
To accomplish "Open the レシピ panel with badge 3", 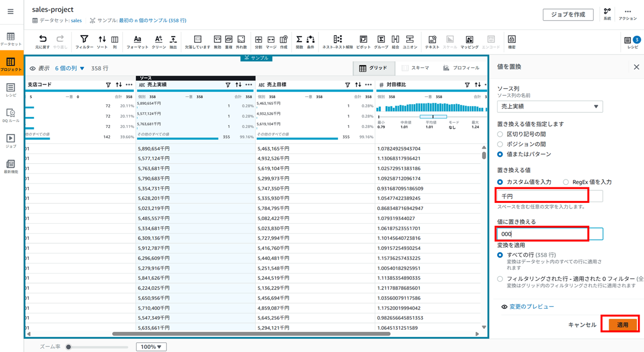I will [x=632, y=42].
